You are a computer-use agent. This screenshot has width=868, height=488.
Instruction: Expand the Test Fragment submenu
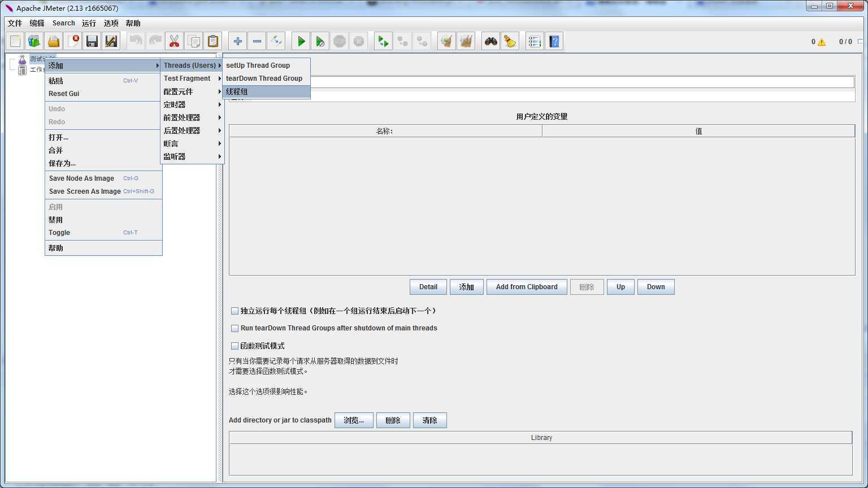(192, 79)
